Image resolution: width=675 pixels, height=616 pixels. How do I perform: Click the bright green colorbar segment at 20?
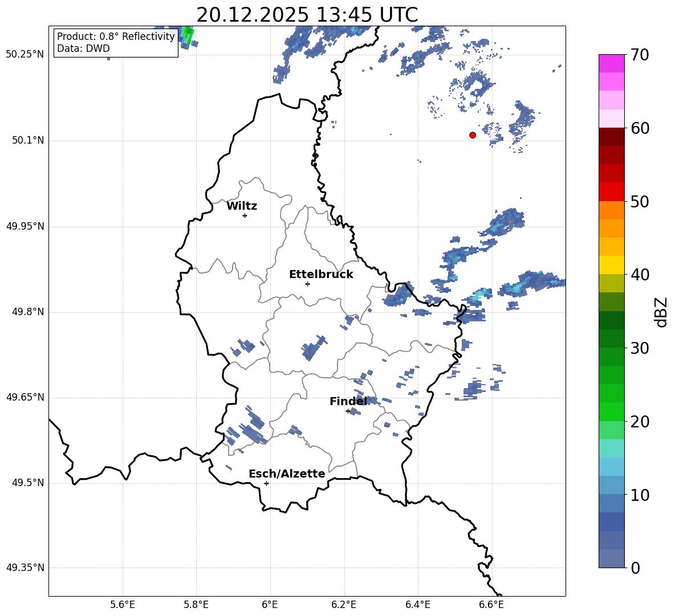pyautogui.click(x=611, y=411)
